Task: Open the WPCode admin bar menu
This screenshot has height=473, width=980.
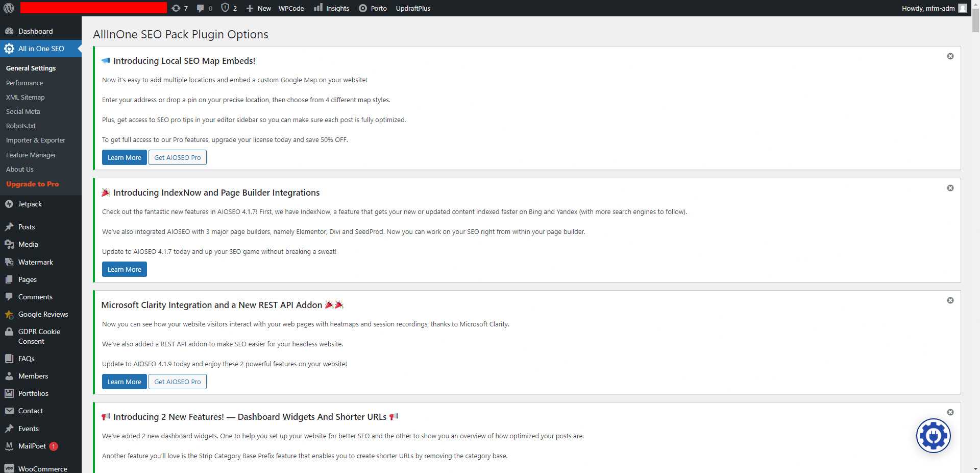Action: click(291, 8)
